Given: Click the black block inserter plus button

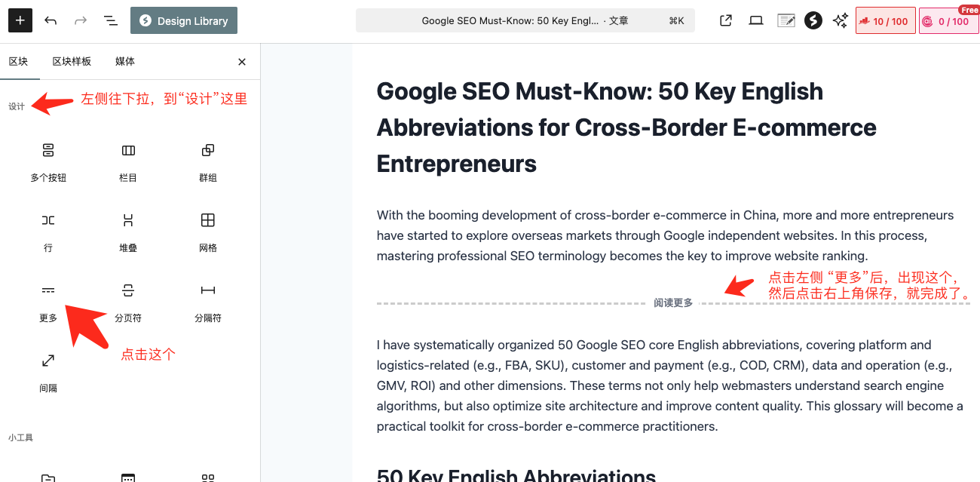Looking at the screenshot, I should click(x=20, y=20).
